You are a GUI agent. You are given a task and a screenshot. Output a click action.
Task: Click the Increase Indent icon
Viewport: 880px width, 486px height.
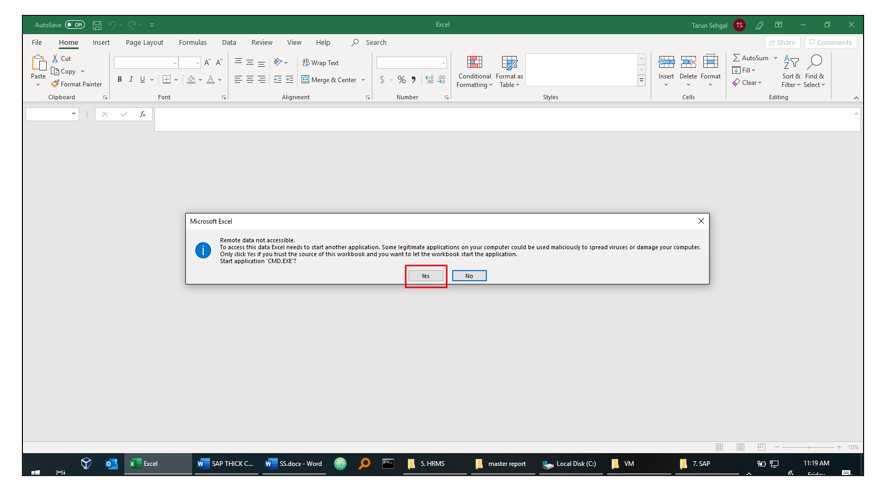(x=289, y=80)
